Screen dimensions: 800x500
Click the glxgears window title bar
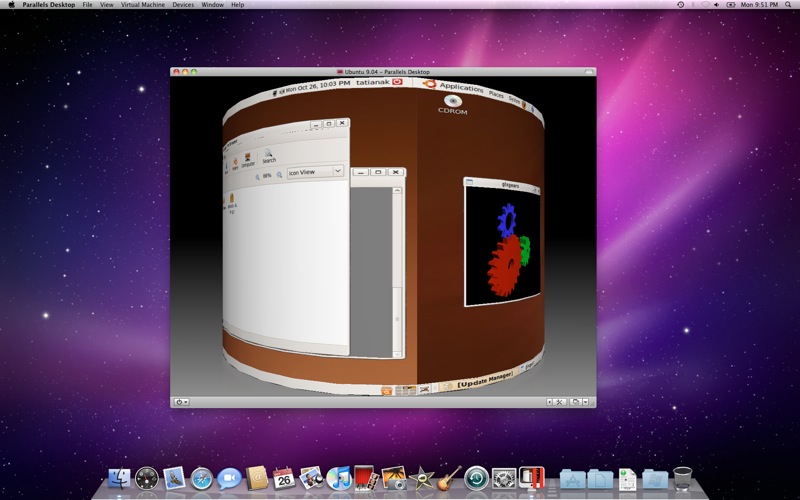tap(503, 185)
